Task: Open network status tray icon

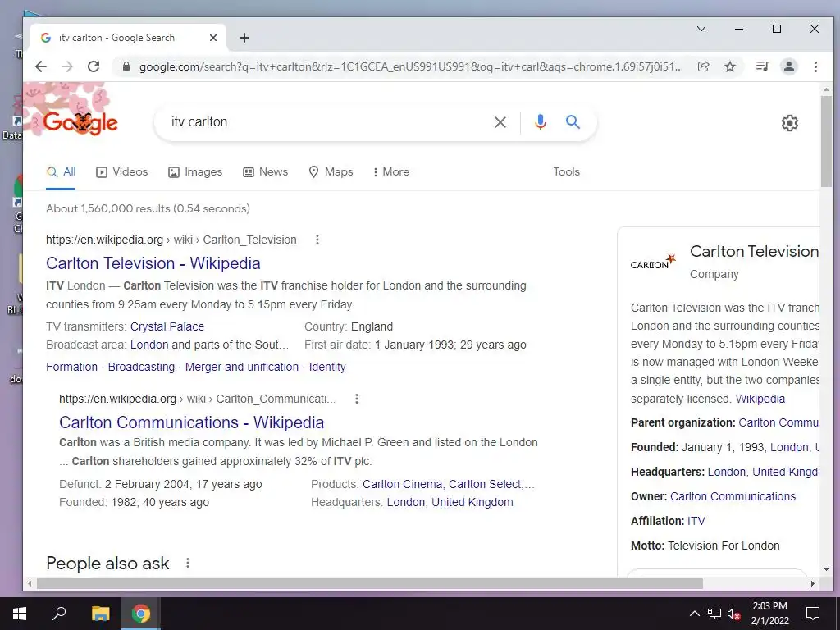Action: click(x=714, y=614)
